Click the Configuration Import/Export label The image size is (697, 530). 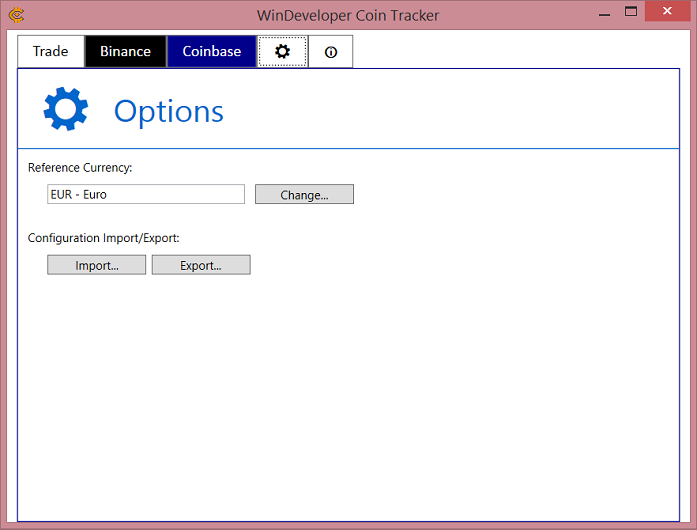(x=104, y=238)
